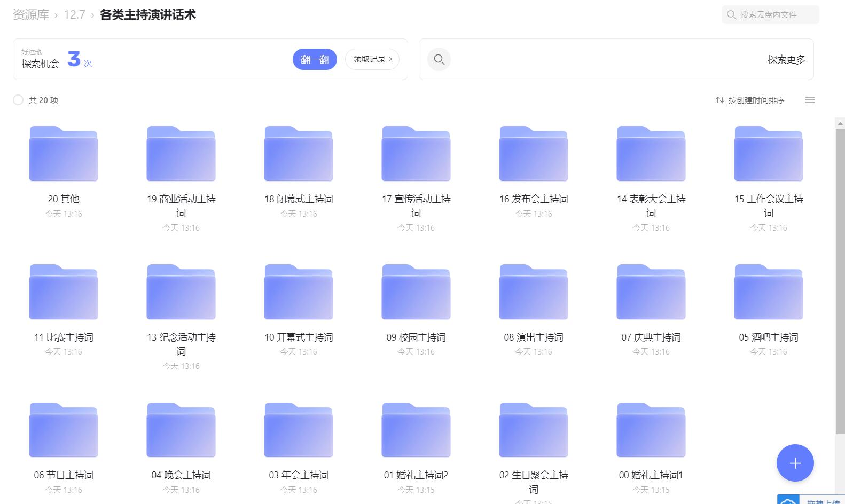Open the 09 校园主持词 folder
The image size is (845, 504).
416,293
